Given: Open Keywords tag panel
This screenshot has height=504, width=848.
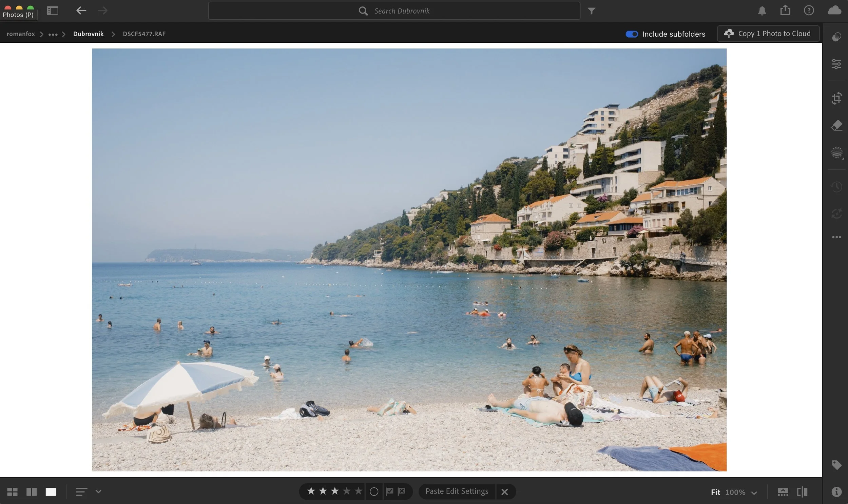Looking at the screenshot, I should (x=836, y=465).
